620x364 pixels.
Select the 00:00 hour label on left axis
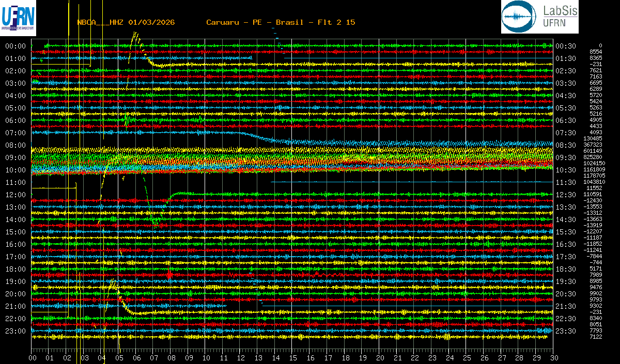16,46
